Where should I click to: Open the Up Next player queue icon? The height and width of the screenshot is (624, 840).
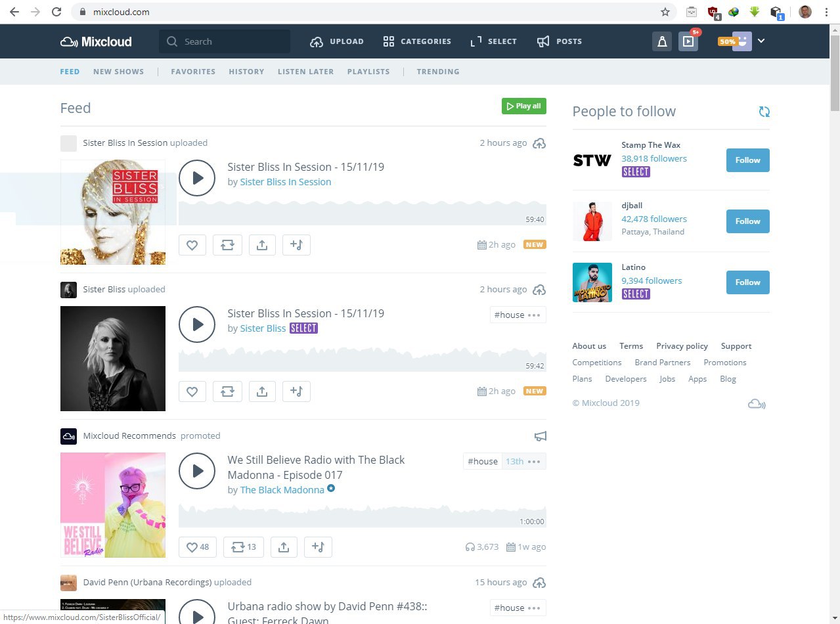pyautogui.click(x=688, y=41)
